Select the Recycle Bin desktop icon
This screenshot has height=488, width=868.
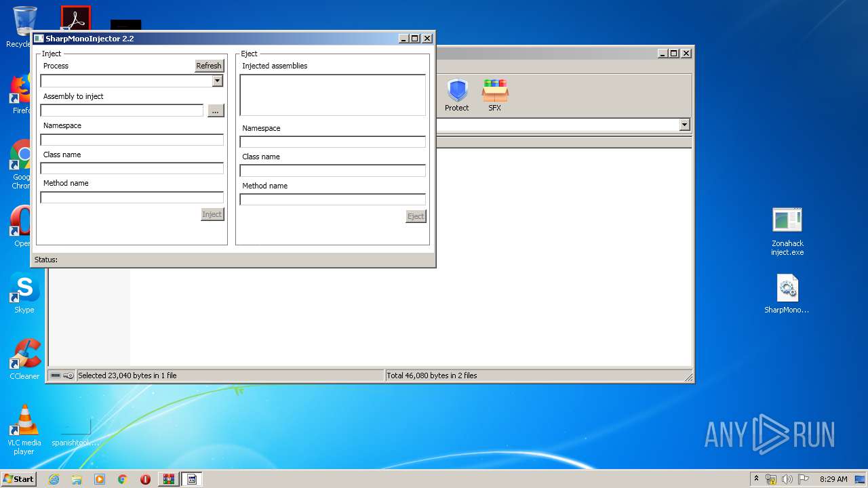24,27
